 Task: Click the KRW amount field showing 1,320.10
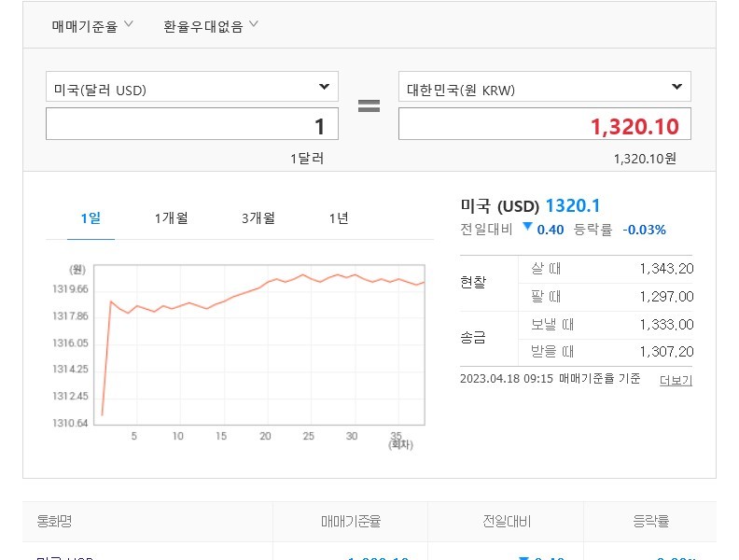tap(544, 125)
